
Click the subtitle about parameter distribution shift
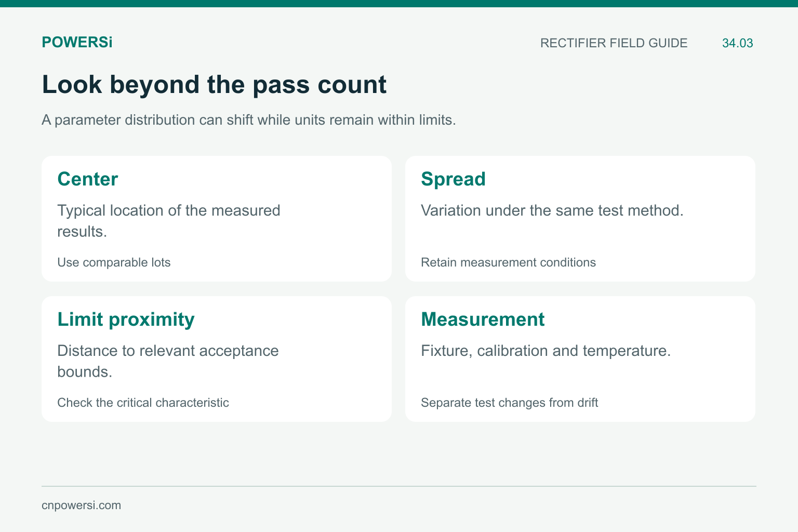pos(249,120)
